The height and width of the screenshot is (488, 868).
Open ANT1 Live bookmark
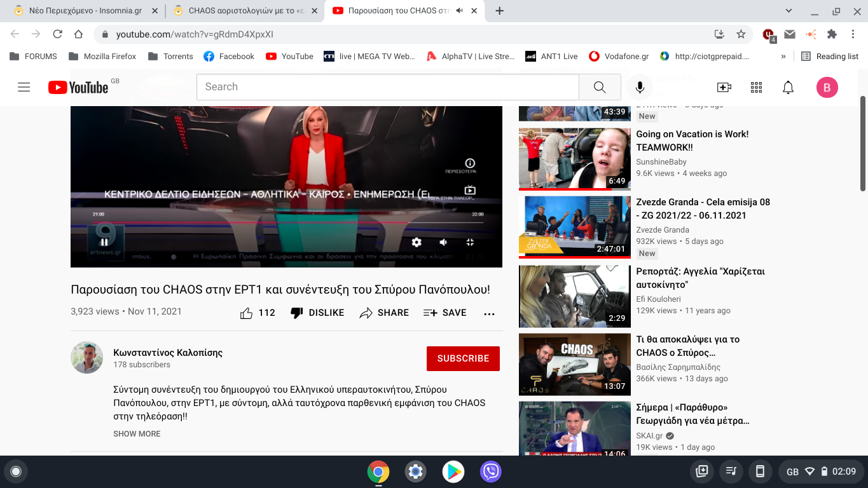coord(551,57)
